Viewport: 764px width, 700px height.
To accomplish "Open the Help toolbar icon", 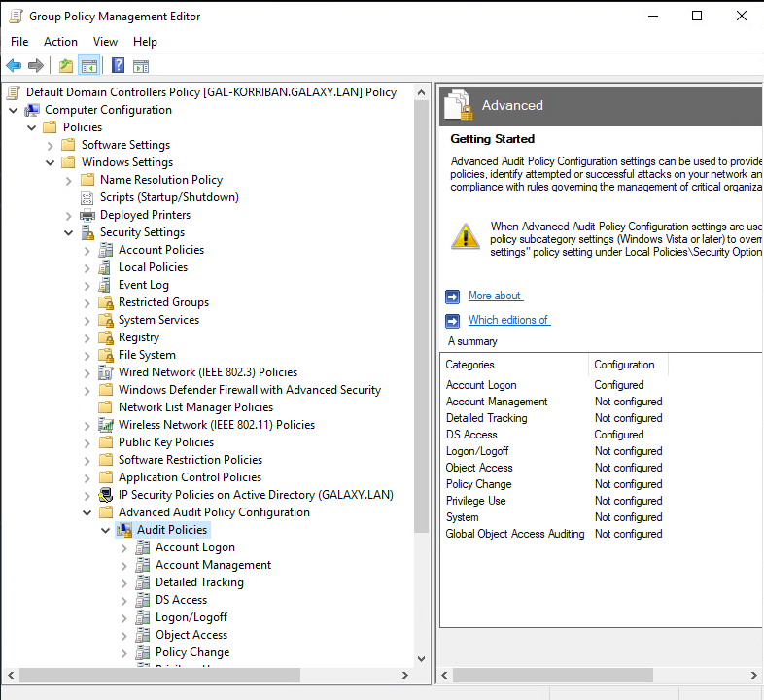I will tap(118, 66).
